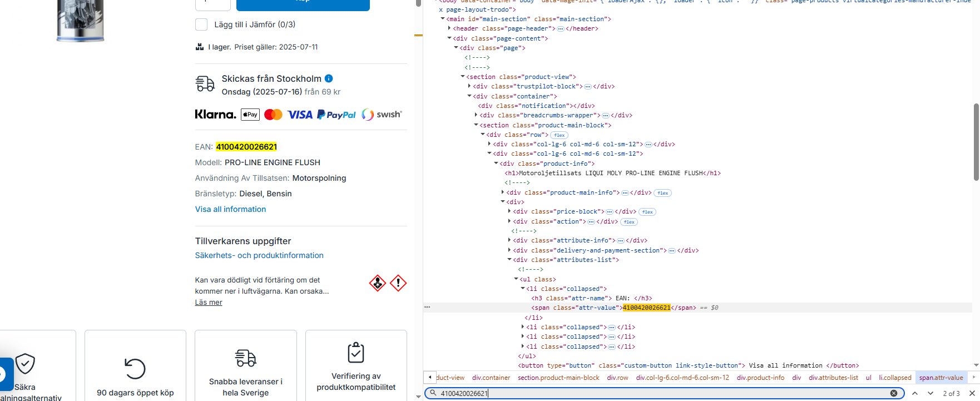Tick the Lägg till i Jämför checkbox
Image resolution: width=980 pixels, height=401 pixels.
pos(201,24)
